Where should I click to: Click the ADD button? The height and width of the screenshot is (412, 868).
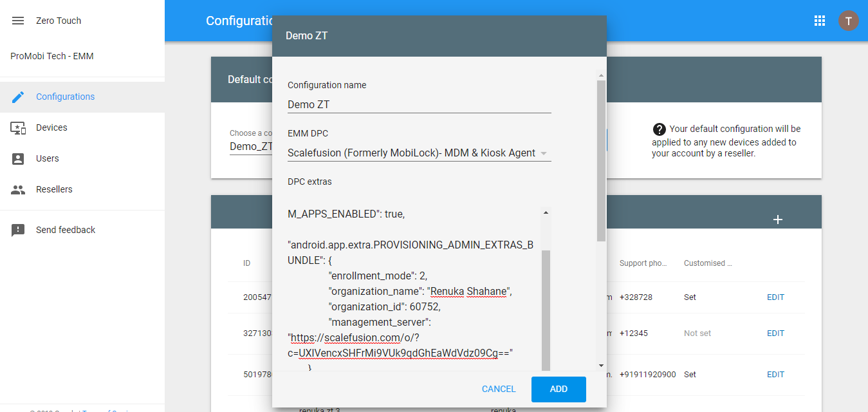click(x=559, y=389)
